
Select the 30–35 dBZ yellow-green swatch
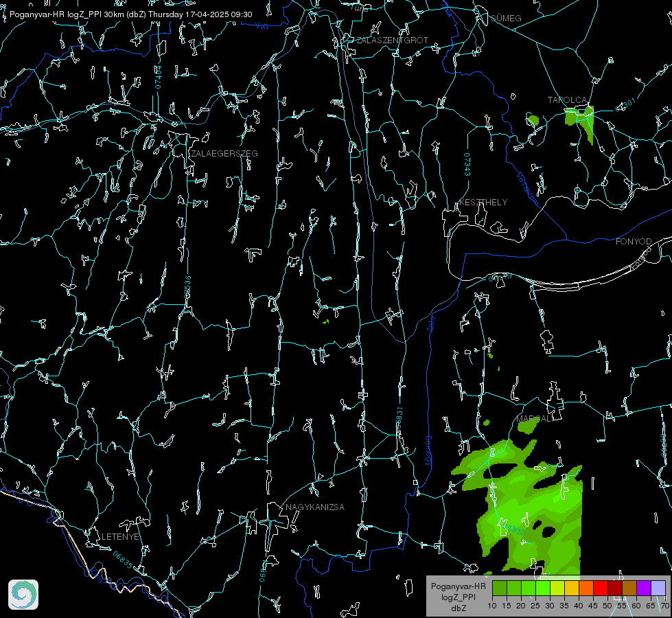[557, 588]
